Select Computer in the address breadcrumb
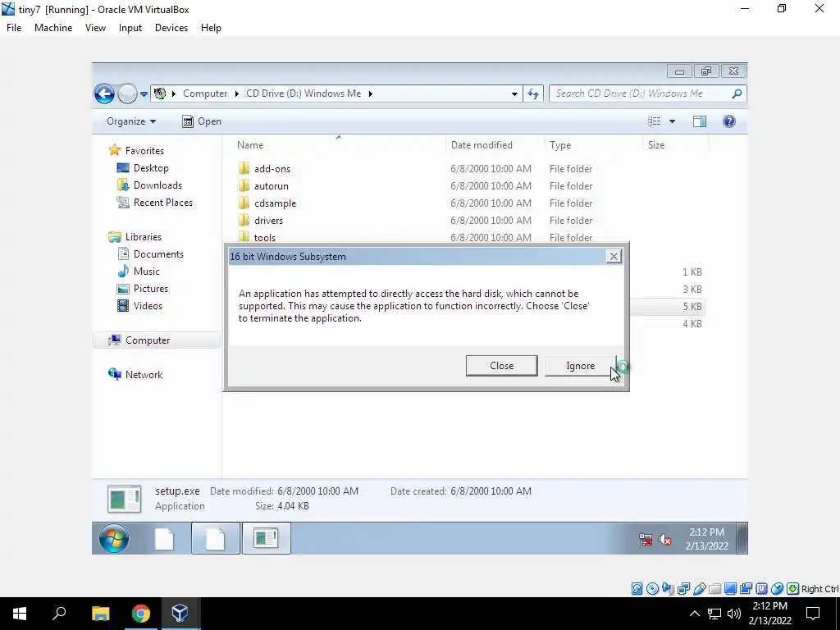 205,94
